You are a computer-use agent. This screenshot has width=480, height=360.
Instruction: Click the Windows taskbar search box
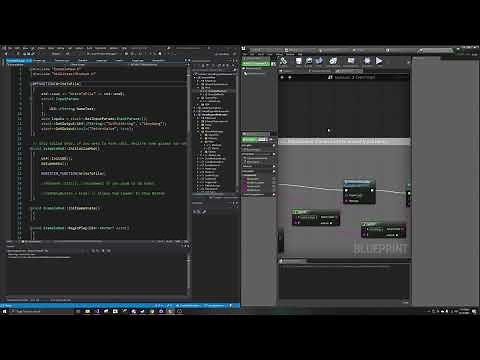pyautogui.click(x=42, y=311)
